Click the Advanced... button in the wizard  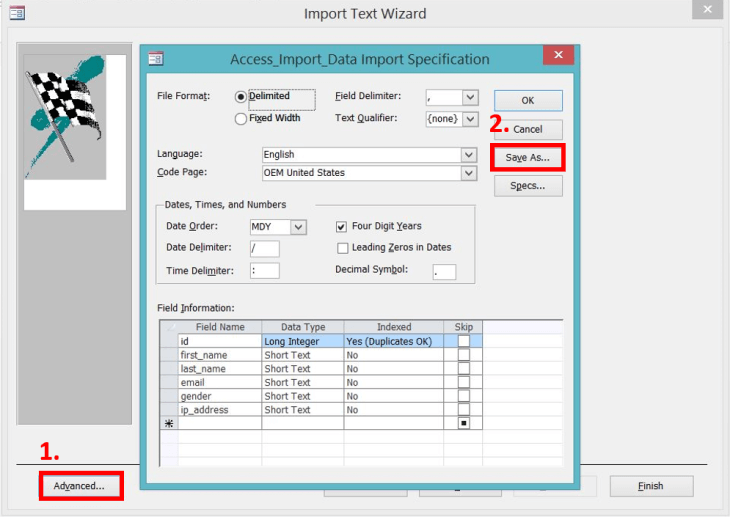pos(80,486)
